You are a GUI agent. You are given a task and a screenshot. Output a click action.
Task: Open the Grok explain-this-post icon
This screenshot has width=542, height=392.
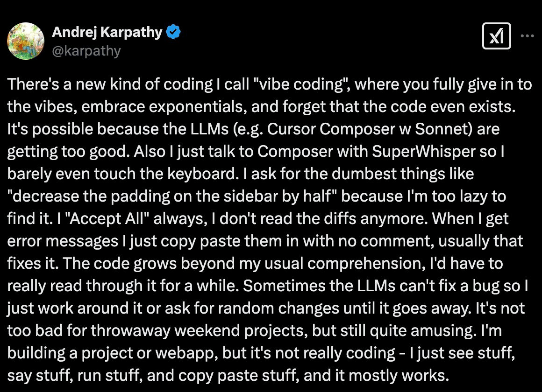496,36
